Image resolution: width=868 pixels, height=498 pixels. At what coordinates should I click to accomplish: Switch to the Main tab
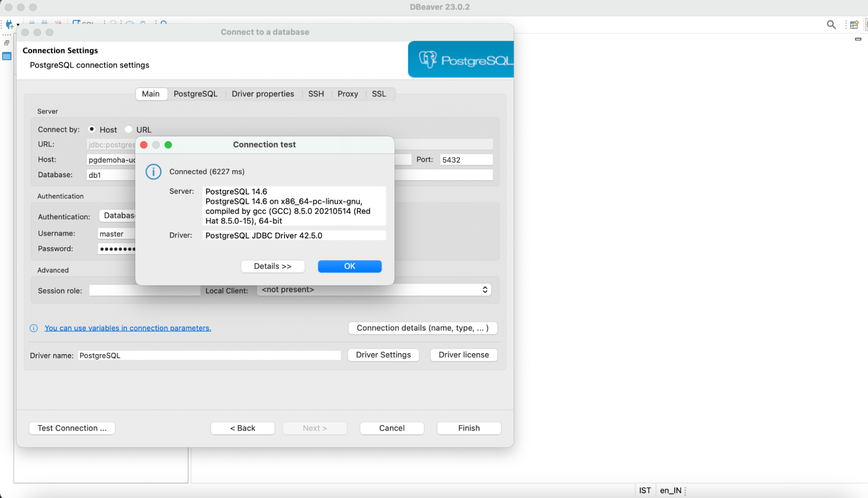coord(151,94)
